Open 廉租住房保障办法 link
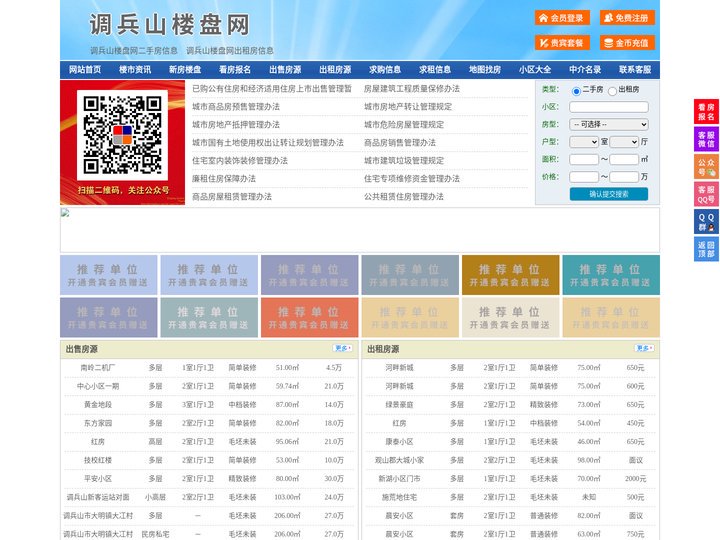The image size is (720, 540). (x=224, y=178)
